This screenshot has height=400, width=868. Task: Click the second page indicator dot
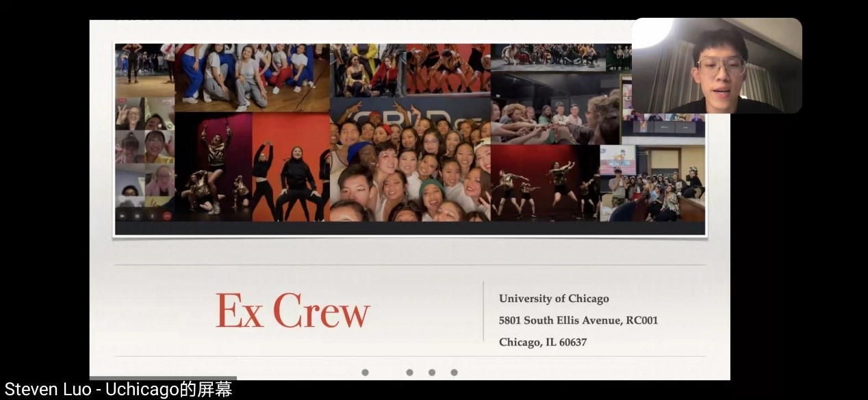pyautogui.click(x=409, y=372)
